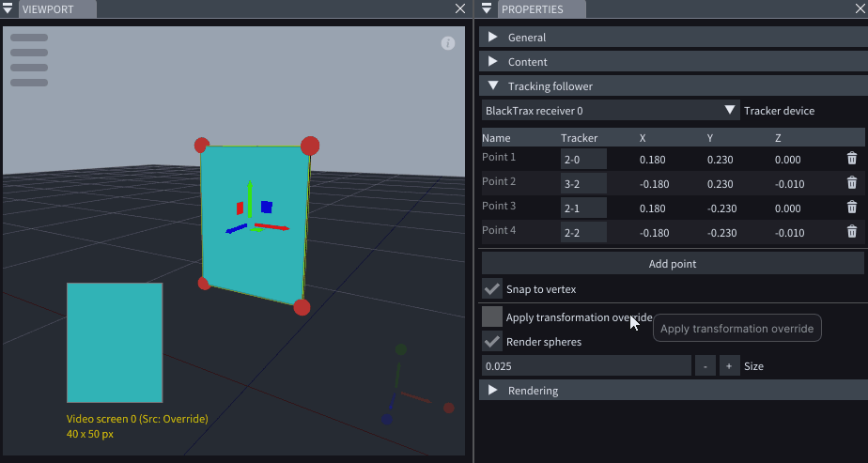Expand the Rendering section
Viewport: 868px width, 463px height.
(x=493, y=390)
